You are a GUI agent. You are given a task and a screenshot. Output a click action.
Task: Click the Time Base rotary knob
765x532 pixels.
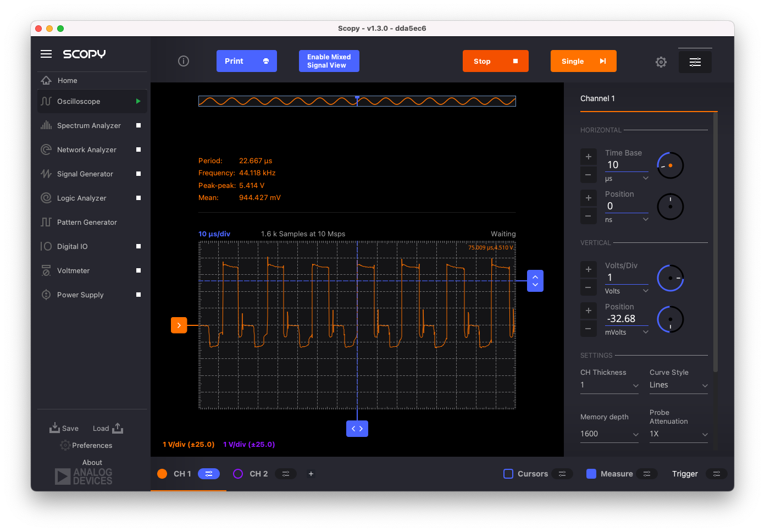point(670,165)
